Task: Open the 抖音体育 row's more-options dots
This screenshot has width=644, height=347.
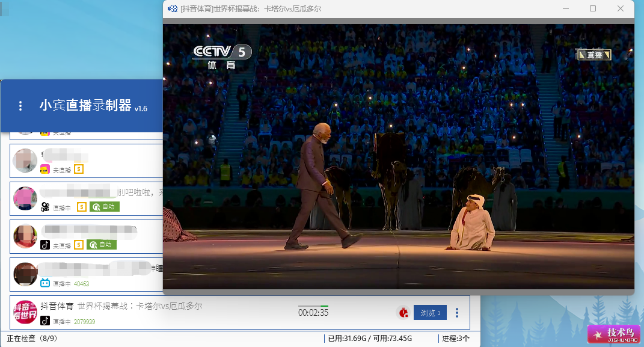Action: pyautogui.click(x=457, y=313)
